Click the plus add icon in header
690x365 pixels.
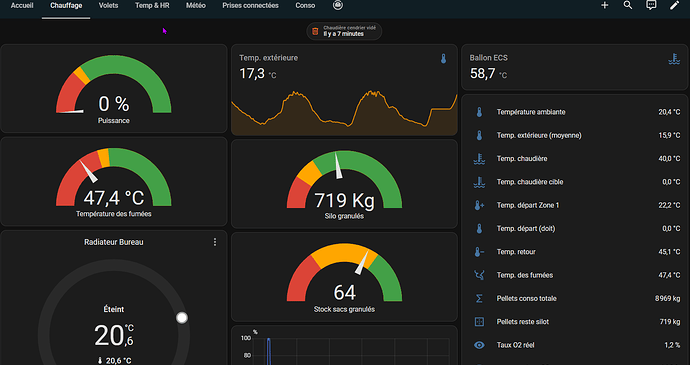tap(605, 5)
